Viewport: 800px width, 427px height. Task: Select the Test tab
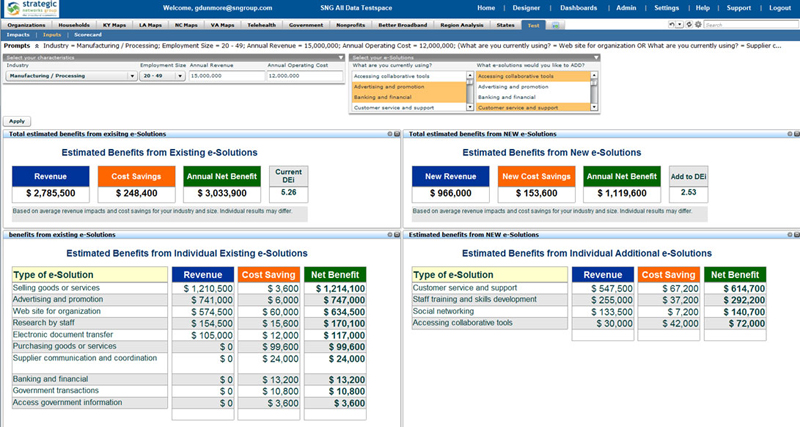click(534, 25)
